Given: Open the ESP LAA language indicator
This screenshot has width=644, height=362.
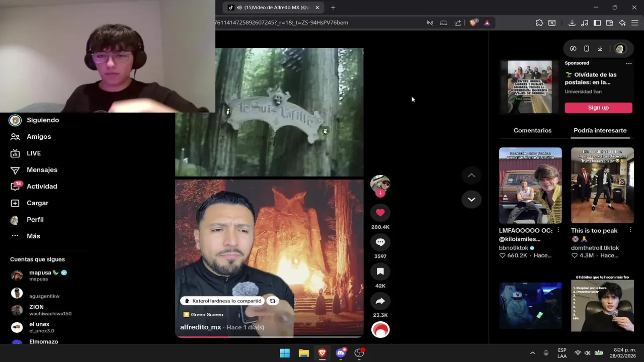Looking at the screenshot, I should (562, 353).
